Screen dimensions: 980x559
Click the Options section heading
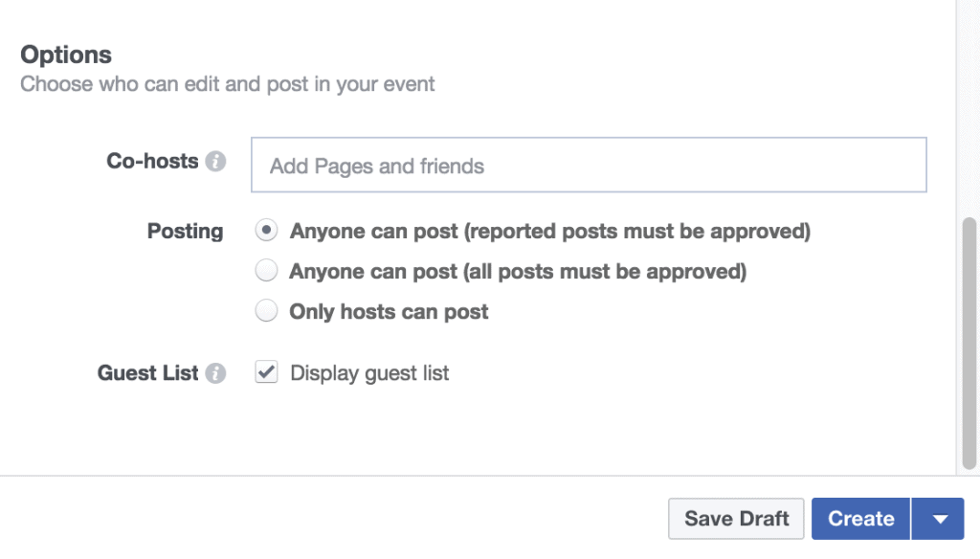66,55
